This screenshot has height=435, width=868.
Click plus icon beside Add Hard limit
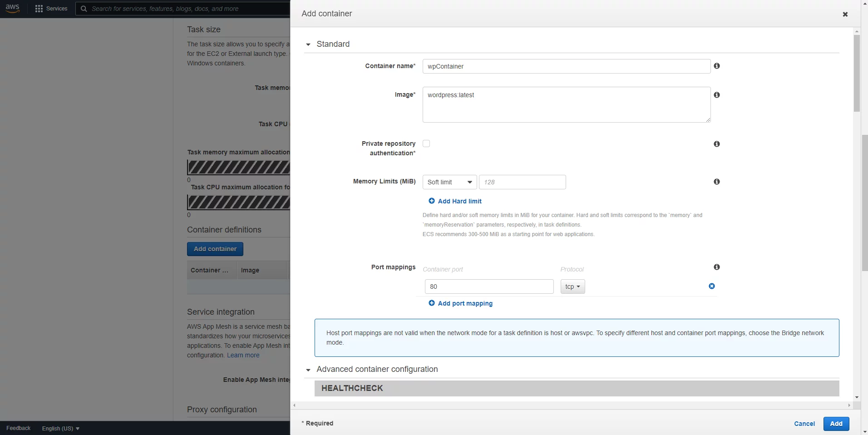[432, 201]
